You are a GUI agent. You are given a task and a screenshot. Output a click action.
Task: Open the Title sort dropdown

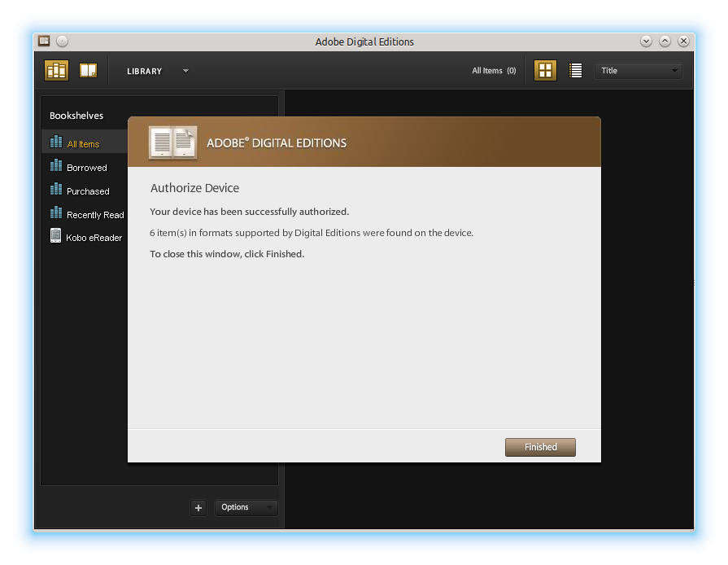coord(639,71)
